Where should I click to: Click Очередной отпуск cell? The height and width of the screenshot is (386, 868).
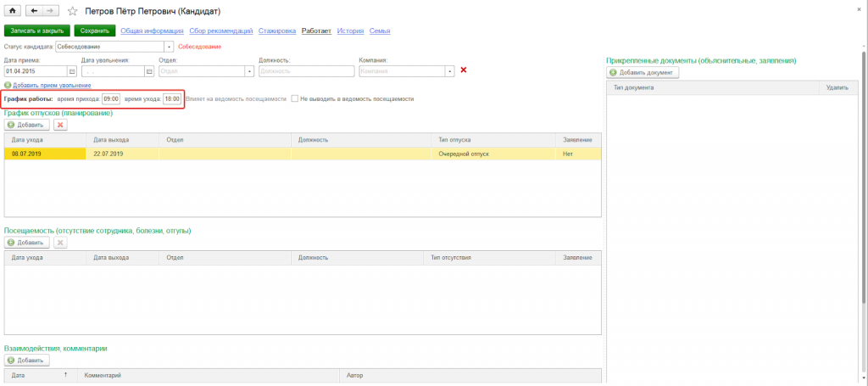(x=493, y=154)
